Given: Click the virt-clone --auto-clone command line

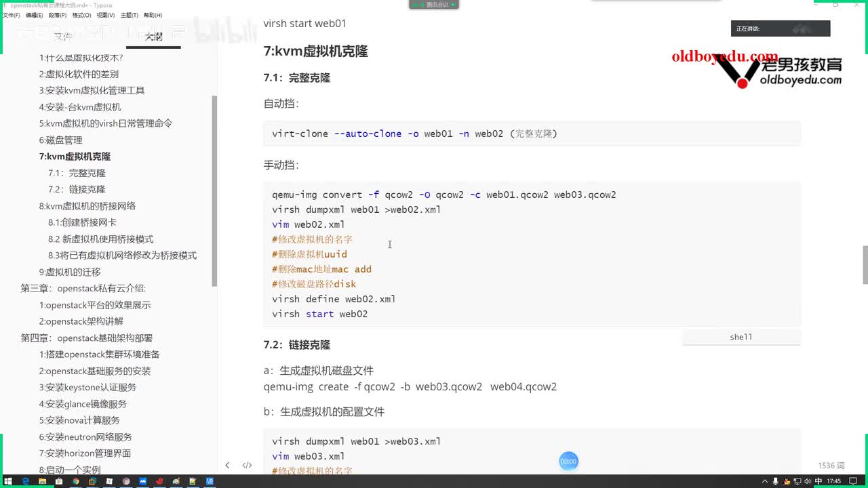Looking at the screenshot, I should coord(414,134).
